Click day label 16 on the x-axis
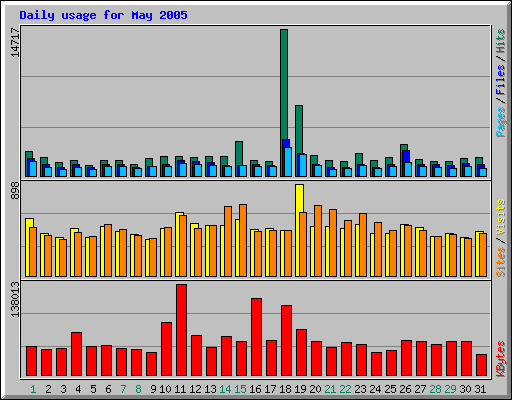 (255, 389)
